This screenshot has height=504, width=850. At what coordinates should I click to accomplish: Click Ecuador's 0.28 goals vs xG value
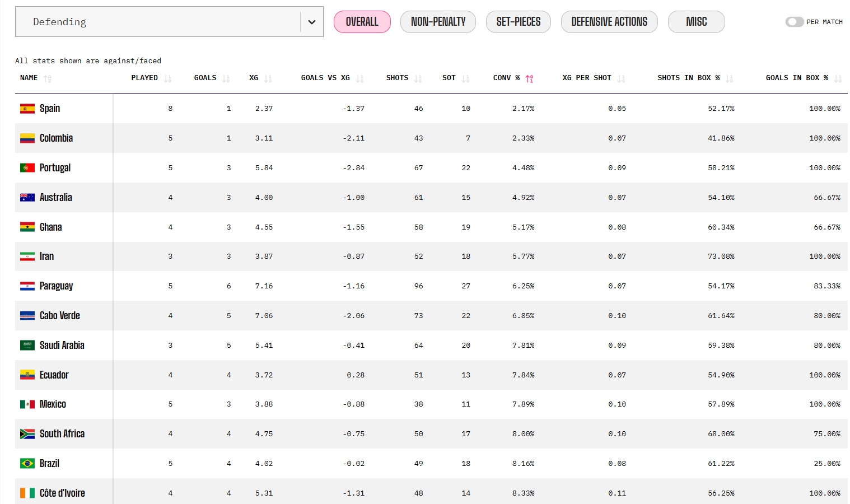pyautogui.click(x=356, y=375)
